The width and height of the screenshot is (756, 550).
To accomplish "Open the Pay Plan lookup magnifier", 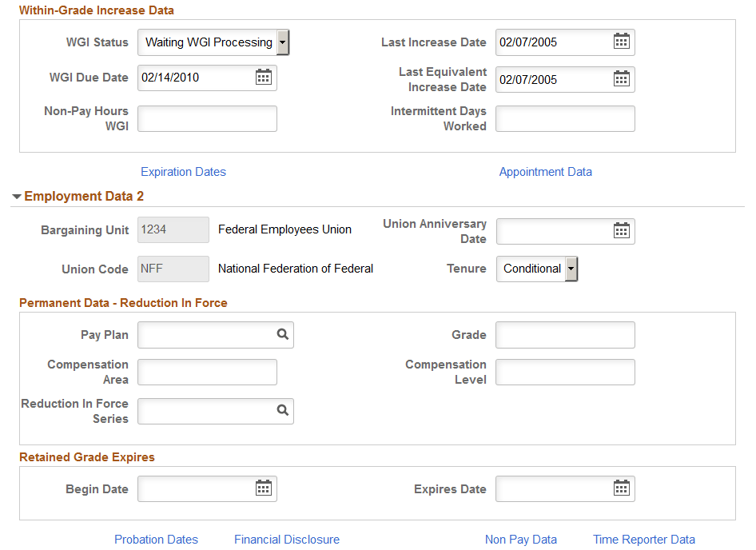I will [x=282, y=334].
